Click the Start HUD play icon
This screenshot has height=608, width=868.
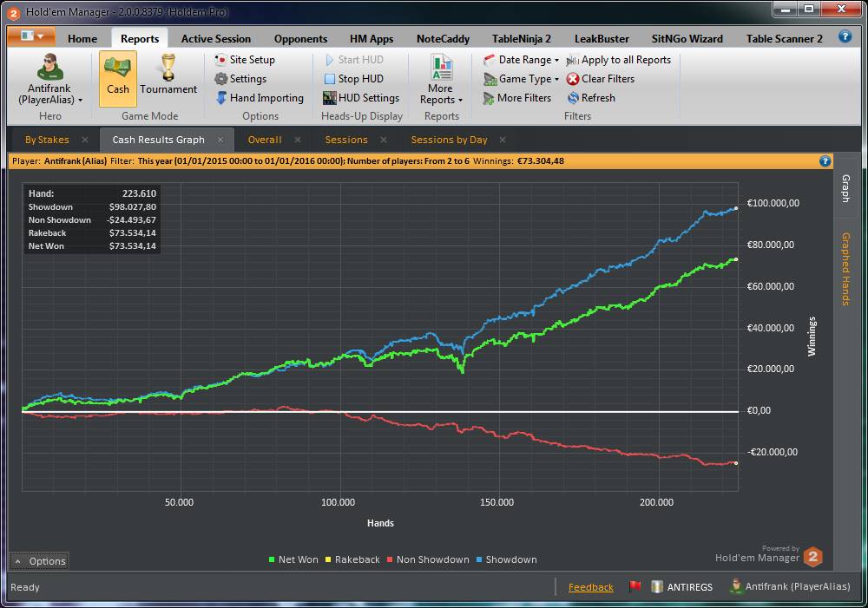(329, 60)
